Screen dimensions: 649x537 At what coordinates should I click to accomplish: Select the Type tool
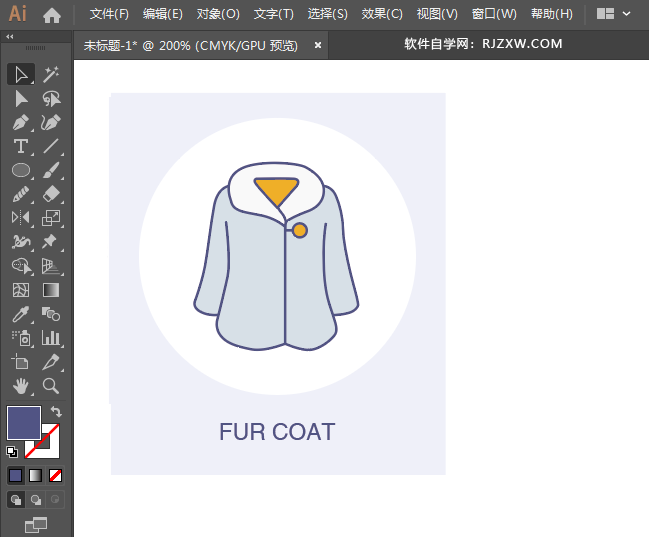tap(21, 146)
